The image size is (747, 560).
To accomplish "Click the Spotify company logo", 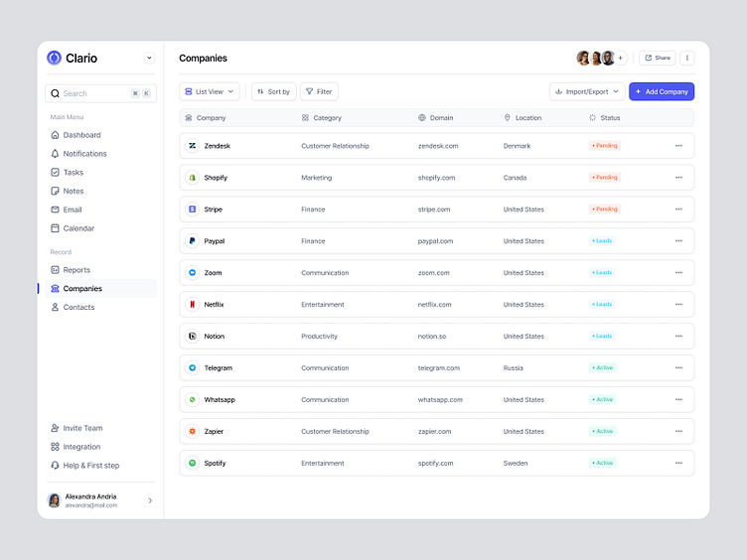I will 192,463.
